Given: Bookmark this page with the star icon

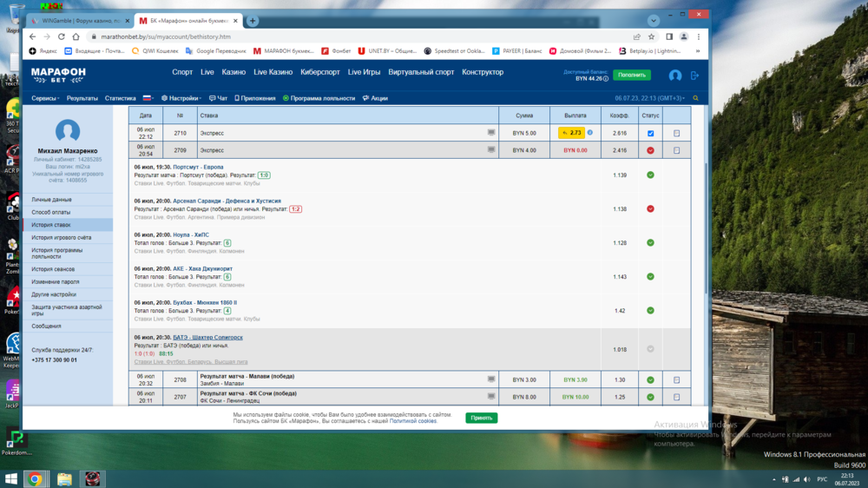Looking at the screenshot, I should pos(652,36).
